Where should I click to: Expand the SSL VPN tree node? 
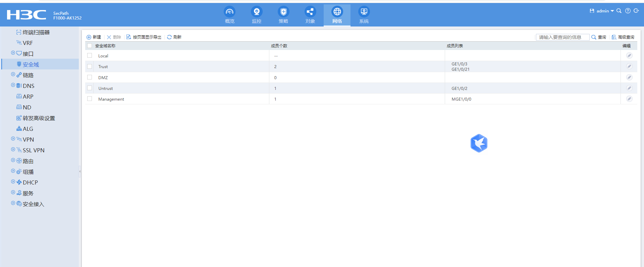point(13,150)
